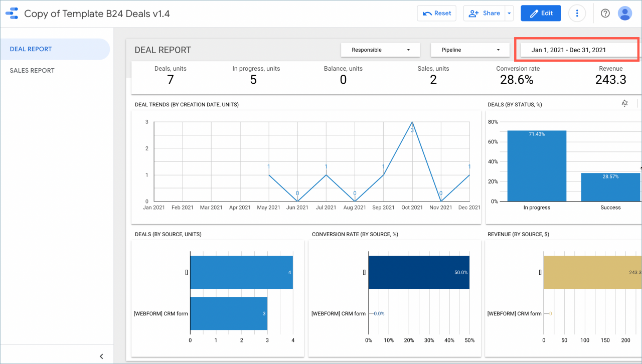642x364 pixels.
Task: Open the arrow dropdown beside Share
Action: coord(509,14)
